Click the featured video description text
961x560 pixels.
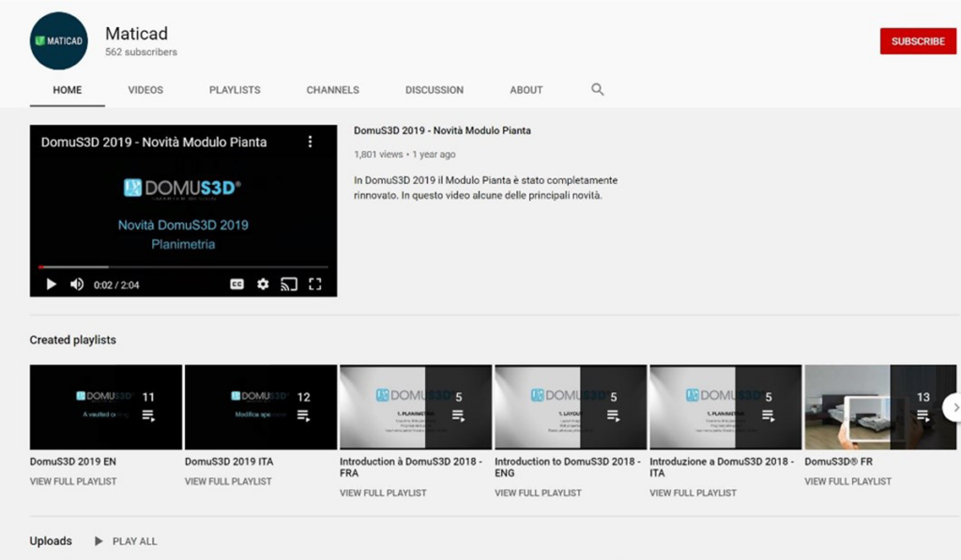tap(486, 189)
